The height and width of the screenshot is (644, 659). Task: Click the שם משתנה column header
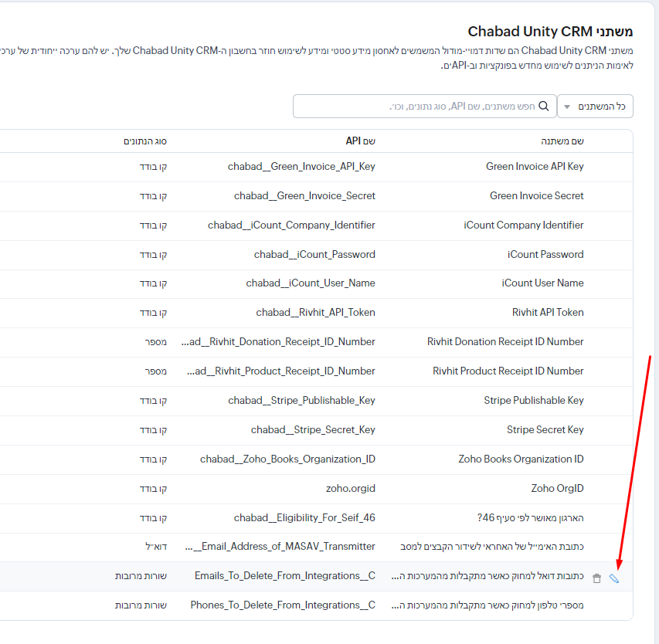coord(562,141)
